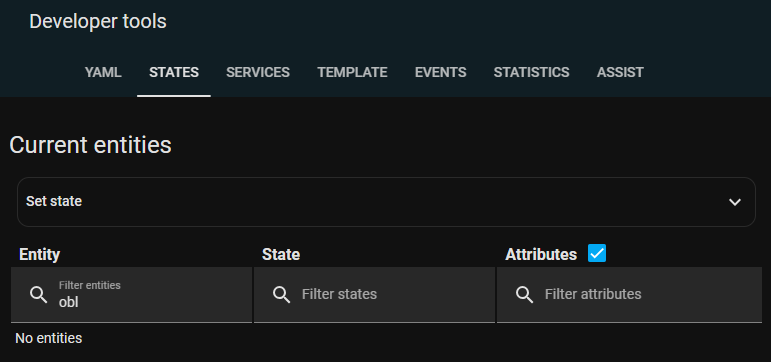Viewport: 771px width, 362px height.
Task: Click the Entity column header
Action: pyautogui.click(x=39, y=254)
